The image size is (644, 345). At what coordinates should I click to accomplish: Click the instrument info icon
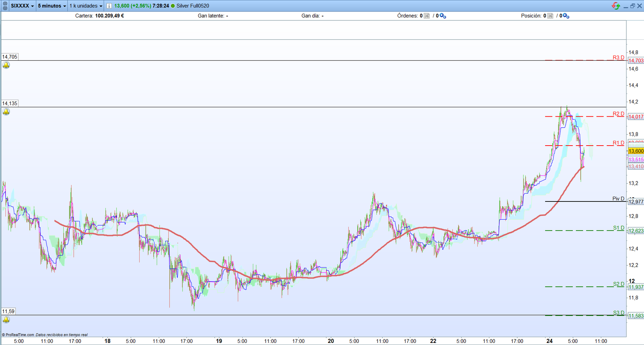click(109, 6)
